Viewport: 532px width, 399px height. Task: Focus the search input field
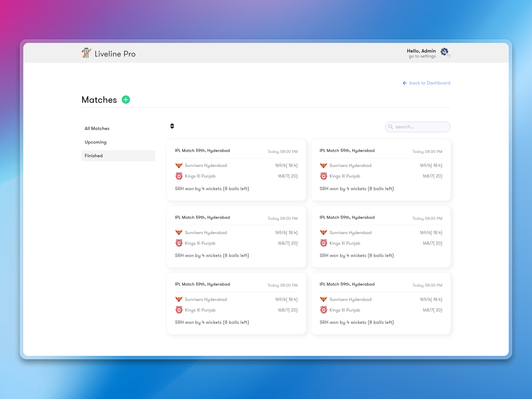pyautogui.click(x=418, y=127)
